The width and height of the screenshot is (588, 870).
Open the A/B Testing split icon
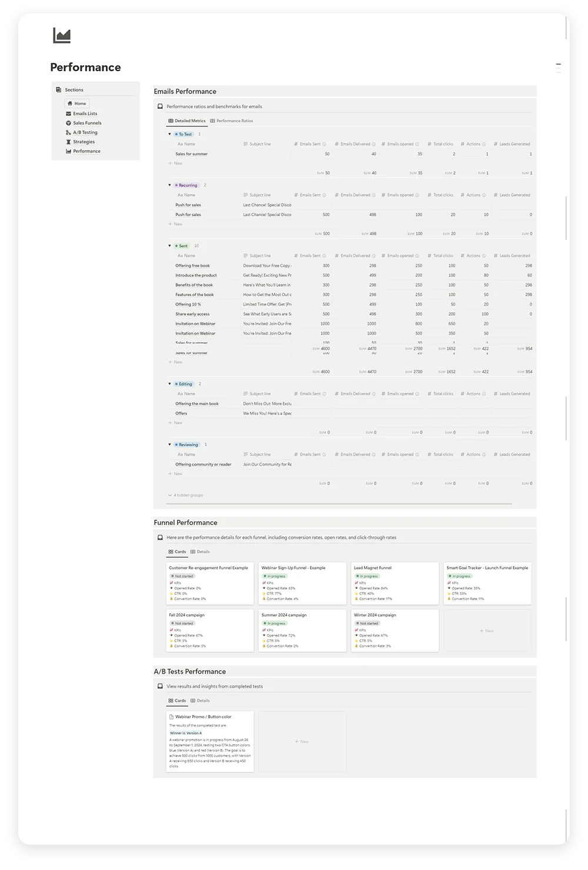[69, 132]
